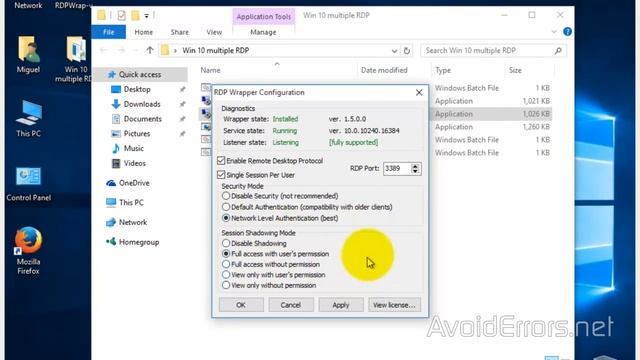
Task: Close the RDP Wrapper Configuration dialog
Action: coord(419,93)
